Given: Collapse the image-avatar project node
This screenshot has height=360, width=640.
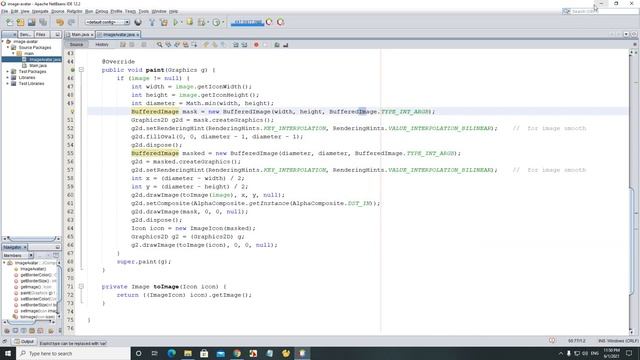Looking at the screenshot, I should pos(3,42).
